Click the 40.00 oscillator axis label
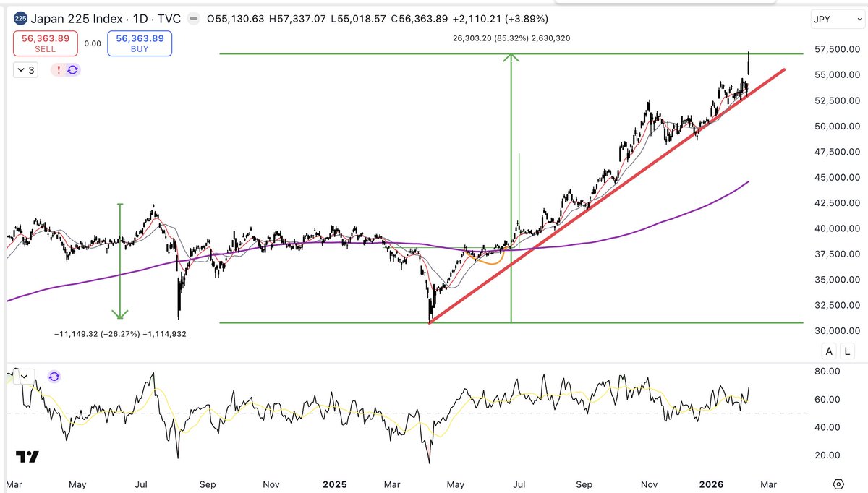868x493 pixels. 827,427
